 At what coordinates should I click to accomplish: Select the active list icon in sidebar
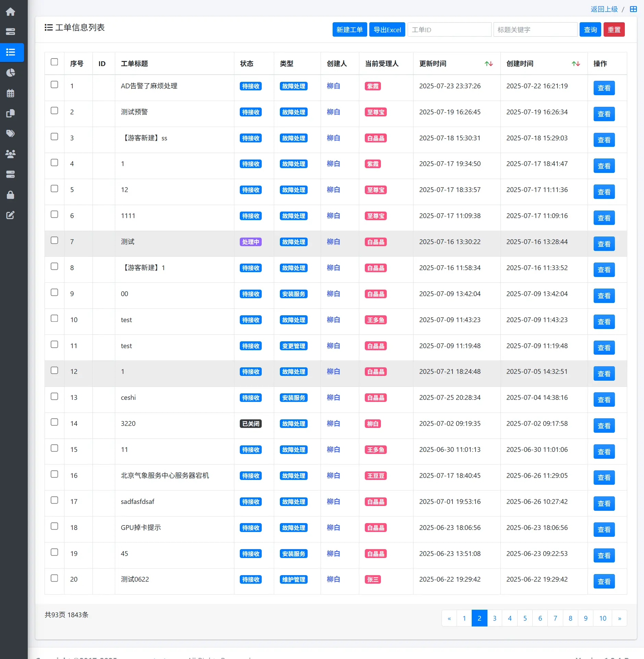(x=11, y=52)
